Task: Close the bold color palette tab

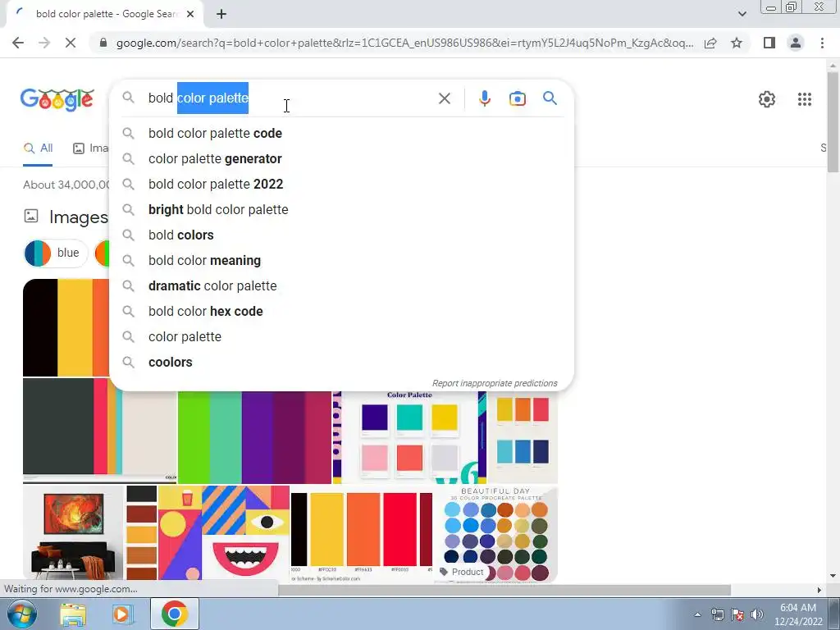Action: 190,14
